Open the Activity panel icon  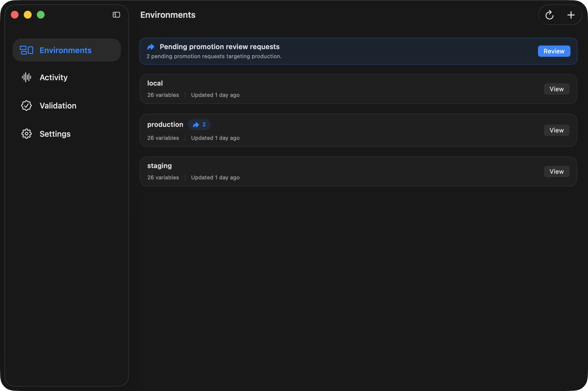pos(27,77)
